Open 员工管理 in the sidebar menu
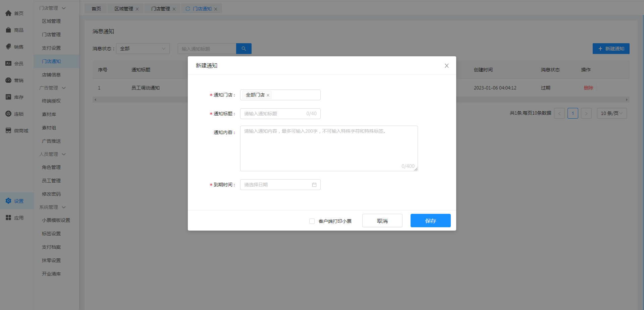Viewport: 644px width, 310px height. coord(51,181)
